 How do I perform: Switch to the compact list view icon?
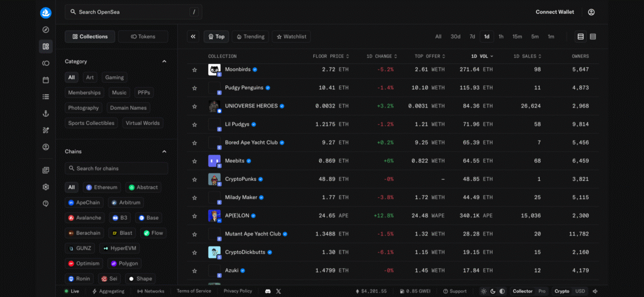pos(592,36)
